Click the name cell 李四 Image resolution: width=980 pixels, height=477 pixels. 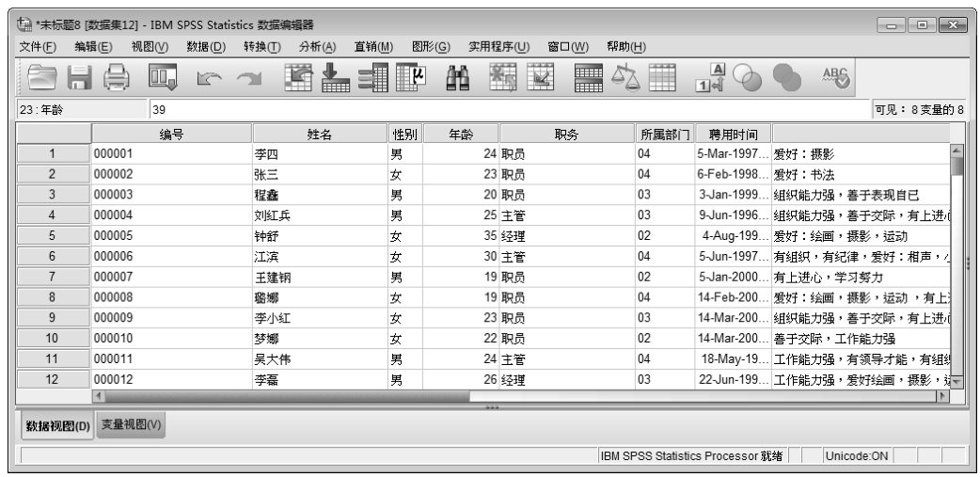point(320,153)
